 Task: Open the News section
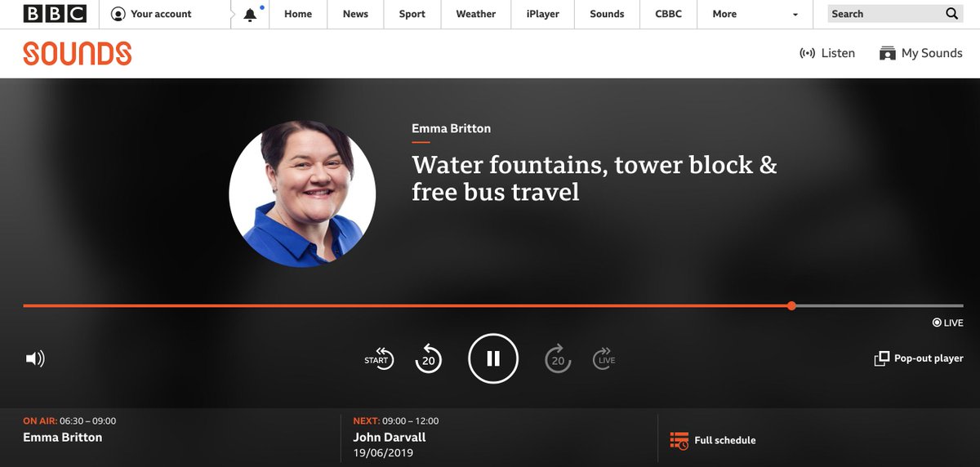(x=355, y=14)
